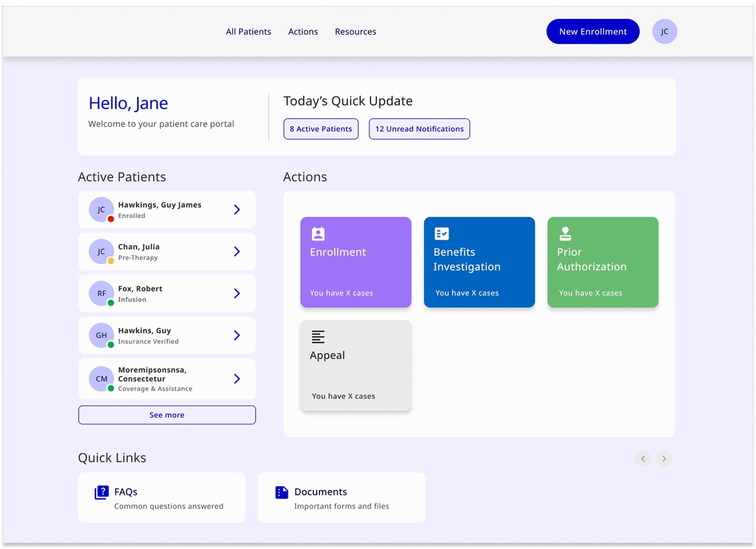Open Chan, Julia's patient record chevron
The height and width of the screenshot is (549, 756).
point(237,251)
